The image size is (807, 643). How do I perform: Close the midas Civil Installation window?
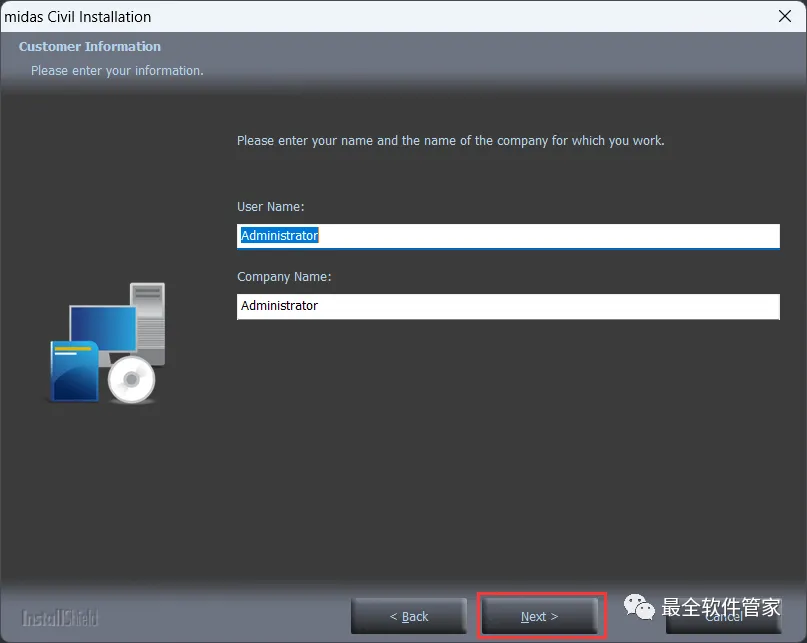(x=785, y=16)
